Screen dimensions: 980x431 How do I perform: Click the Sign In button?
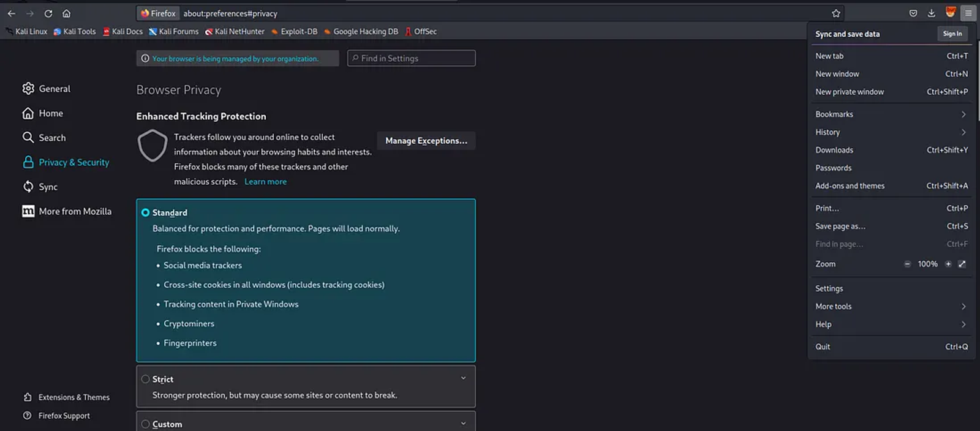pyautogui.click(x=952, y=34)
